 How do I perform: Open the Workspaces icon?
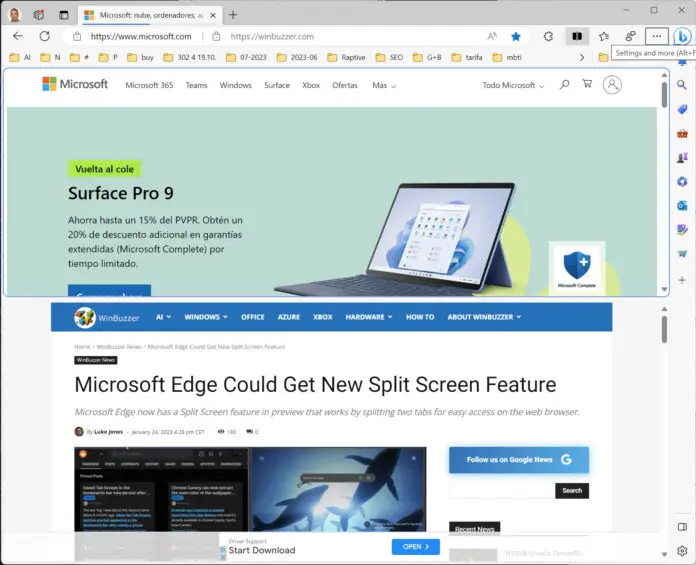tap(39, 15)
